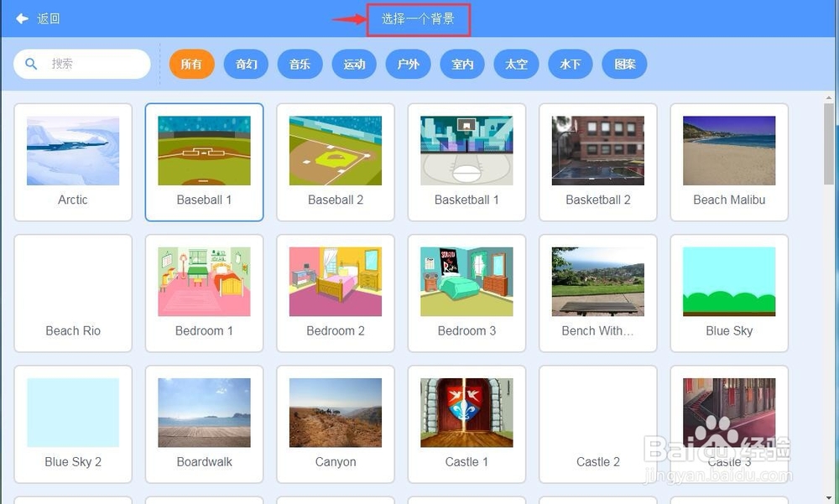Click the search magnifier icon
The height and width of the screenshot is (504, 839).
(x=32, y=64)
